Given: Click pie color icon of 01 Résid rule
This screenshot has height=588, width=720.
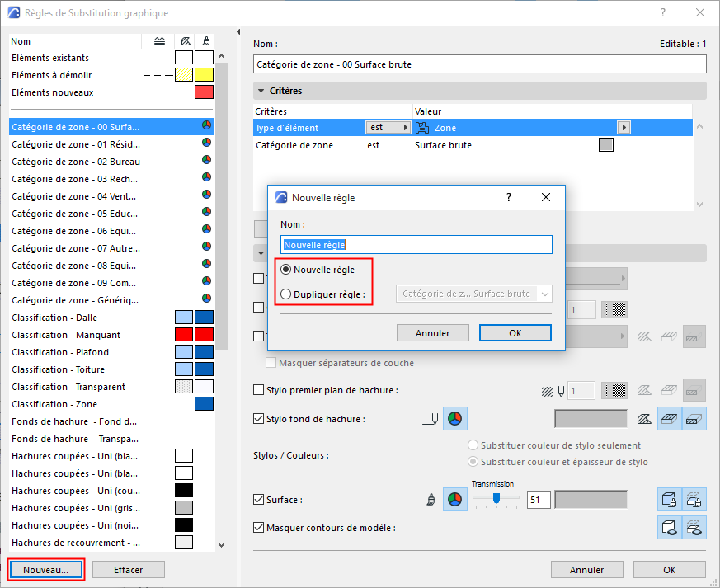Looking at the screenshot, I should pyautogui.click(x=206, y=143).
